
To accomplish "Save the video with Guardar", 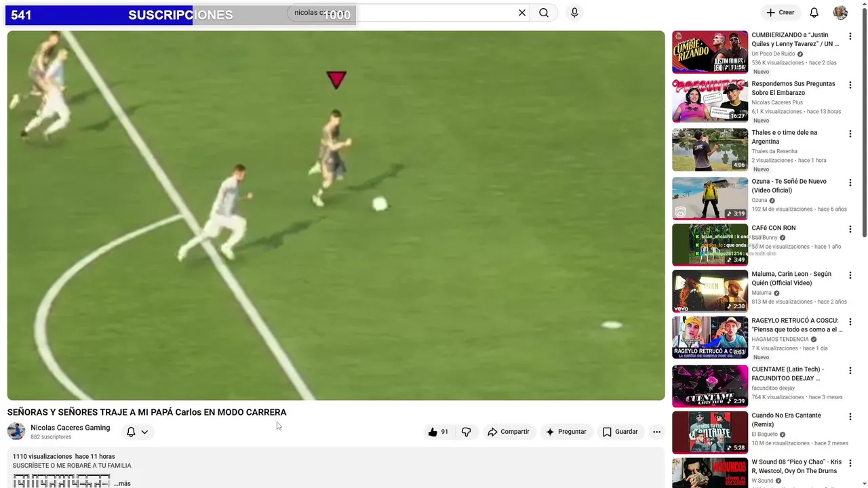I will click(x=620, y=432).
